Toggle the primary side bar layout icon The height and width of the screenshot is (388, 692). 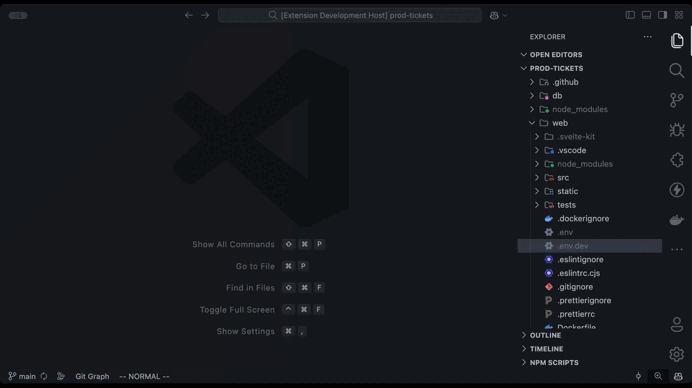[x=630, y=15]
